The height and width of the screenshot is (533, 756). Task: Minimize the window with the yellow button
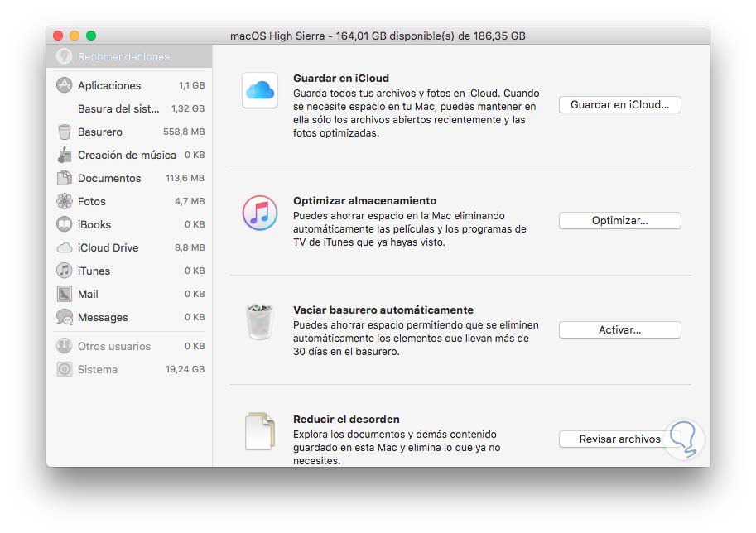click(x=75, y=36)
